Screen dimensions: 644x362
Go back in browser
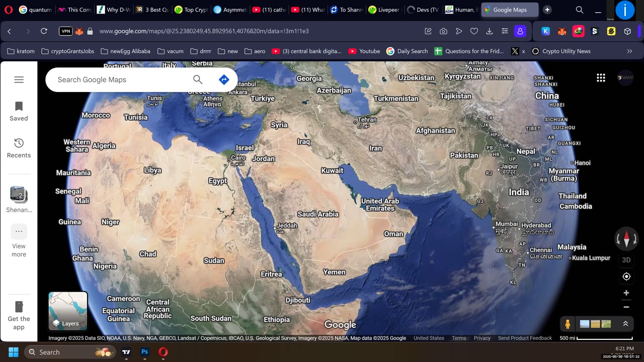pos(9,31)
